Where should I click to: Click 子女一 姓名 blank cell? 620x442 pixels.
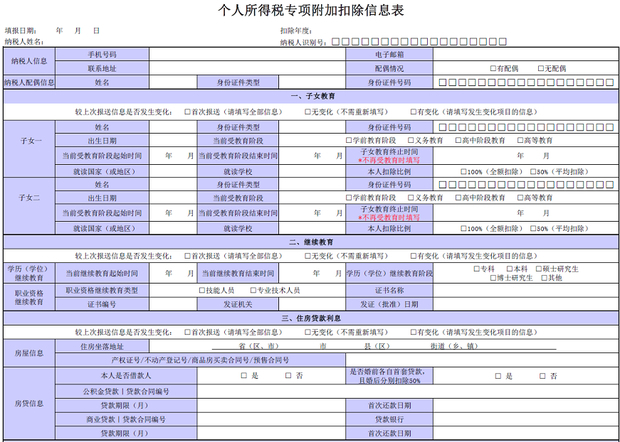(x=173, y=127)
